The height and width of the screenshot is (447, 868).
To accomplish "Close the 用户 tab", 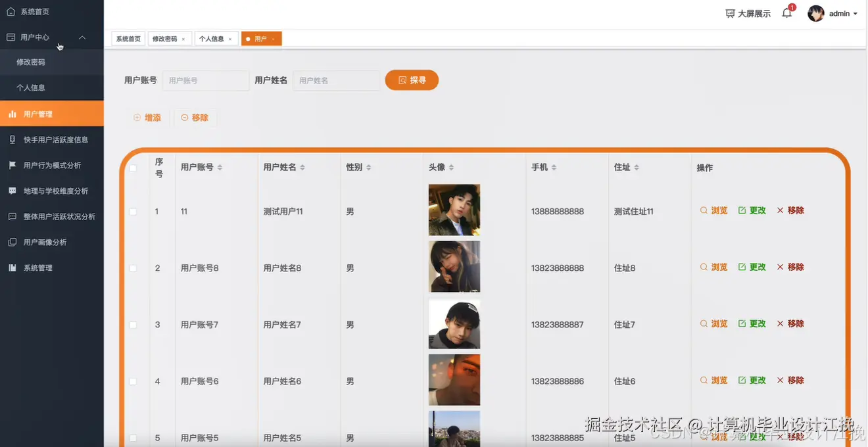I will coord(273,39).
